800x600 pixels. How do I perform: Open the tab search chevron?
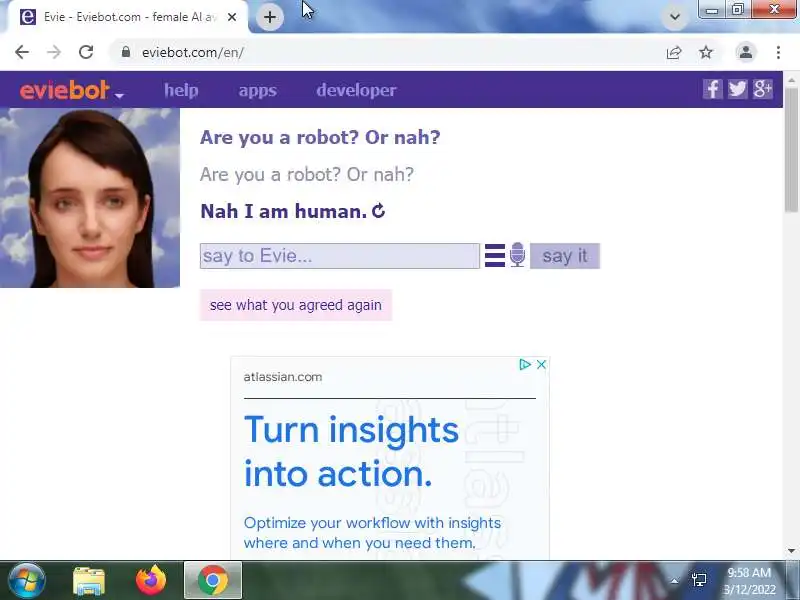[x=674, y=17]
